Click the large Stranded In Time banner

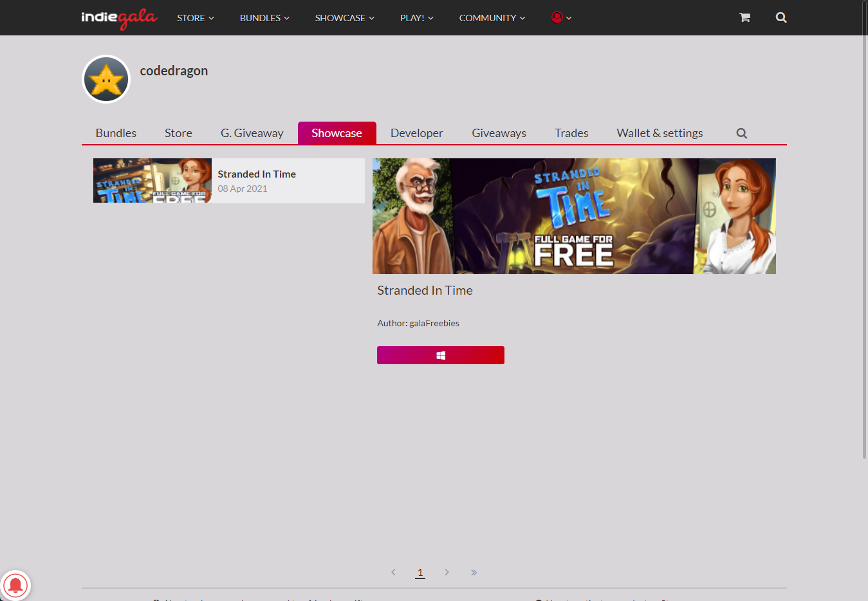574,216
